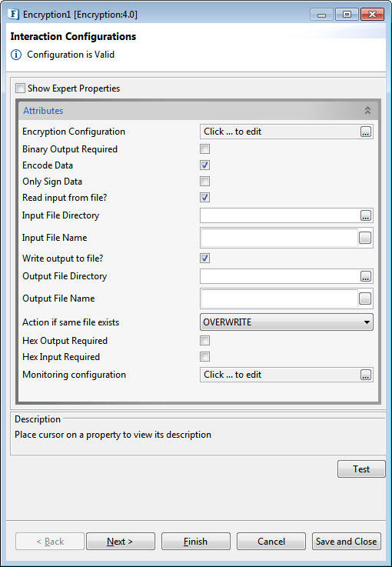
Task: Check Binary Output Required
Action: click(205, 149)
